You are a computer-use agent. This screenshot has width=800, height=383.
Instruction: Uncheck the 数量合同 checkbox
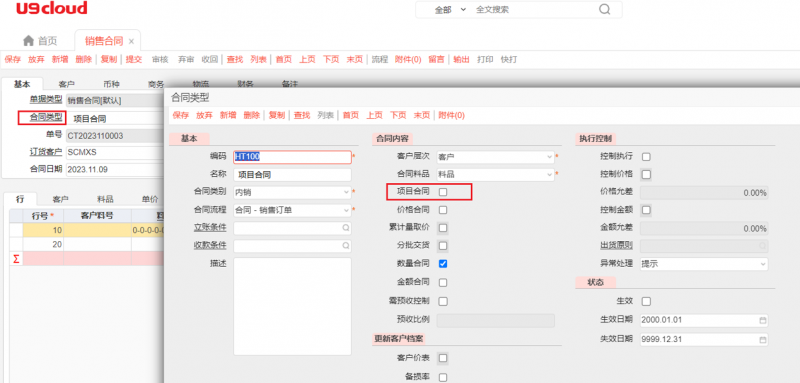pos(443,264)
